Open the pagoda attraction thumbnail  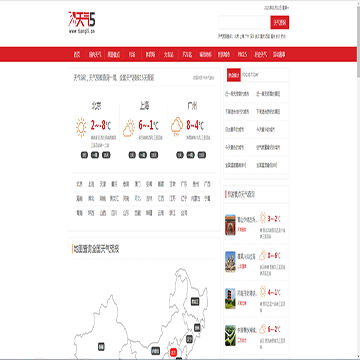pyautogui.click(x=230, y=299)
